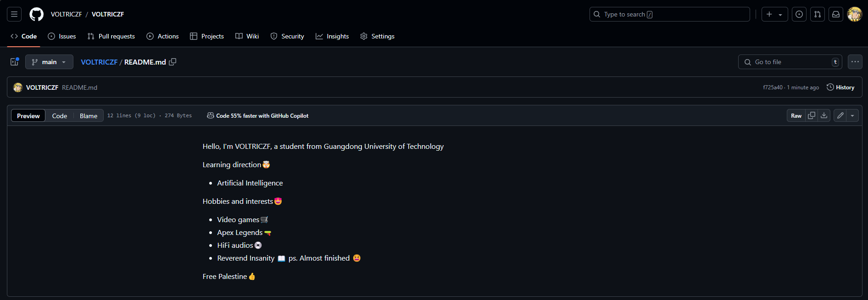This screenshot has width=868, height=300.
Task: Download the raw README file
Action: pos(824,115)
